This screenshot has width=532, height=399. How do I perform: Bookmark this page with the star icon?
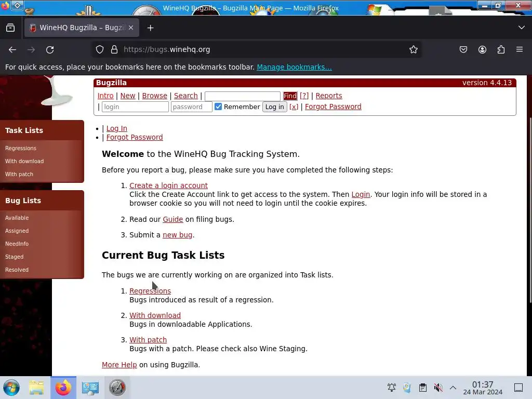(413, 49)
